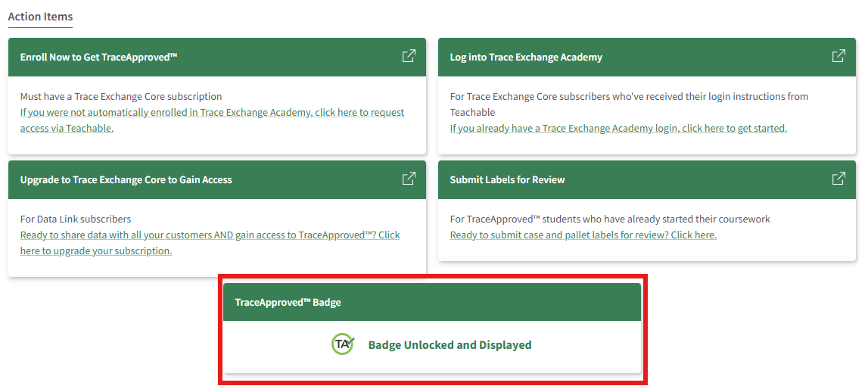This screenshot has width=868, height=389.
Task: Click the green TA badge icon
Action: pyautogui.click(x=343, y=344)
